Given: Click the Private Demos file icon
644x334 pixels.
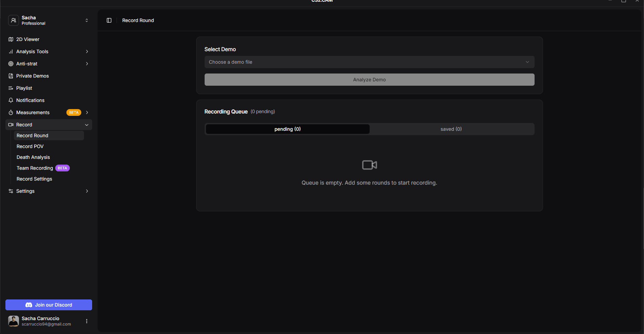Looking at the screenshot, I should point(11,76).
